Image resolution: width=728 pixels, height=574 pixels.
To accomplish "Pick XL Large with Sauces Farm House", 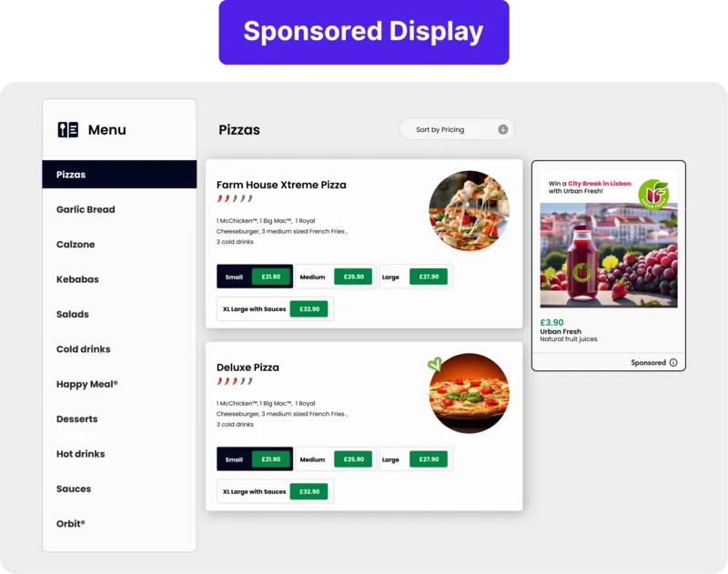I will pyautogui.click(x=276, y=309).
